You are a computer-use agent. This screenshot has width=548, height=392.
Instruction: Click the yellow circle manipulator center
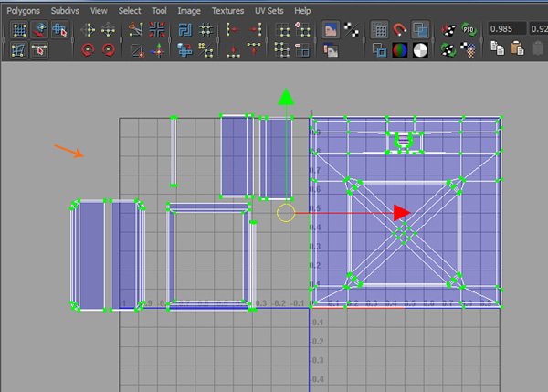pyautogui.click(x=286, y=213)
